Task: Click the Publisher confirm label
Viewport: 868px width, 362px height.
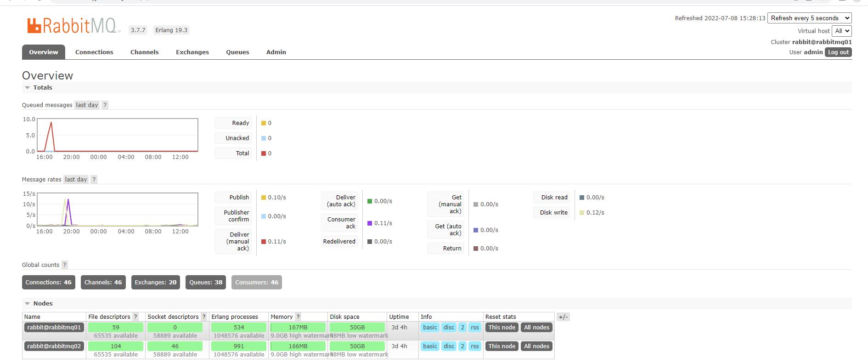Action: pos(233,216)
